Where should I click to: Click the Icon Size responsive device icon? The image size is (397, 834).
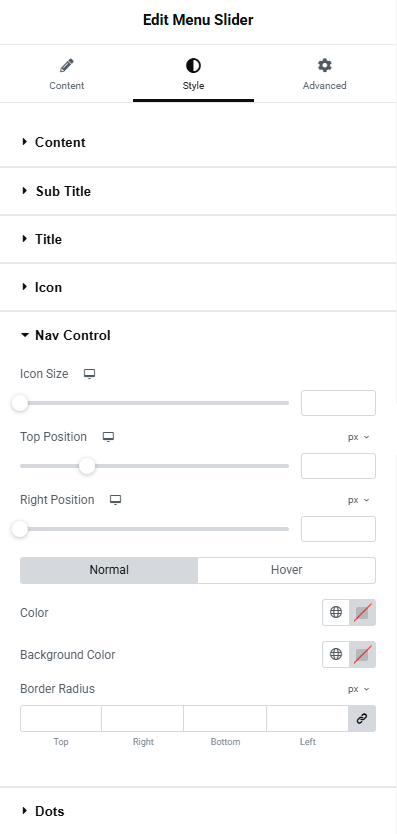(89, 374)
